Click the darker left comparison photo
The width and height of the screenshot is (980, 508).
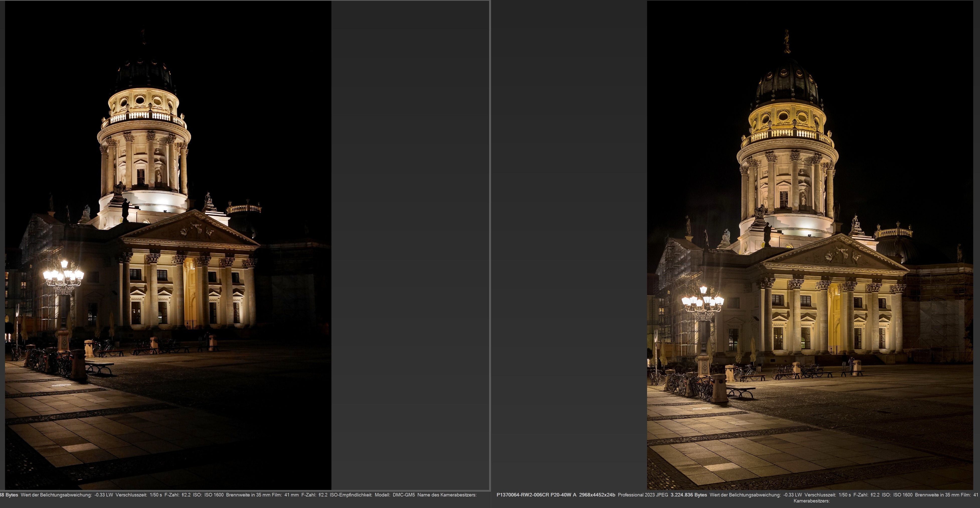[x=167, y=243]
